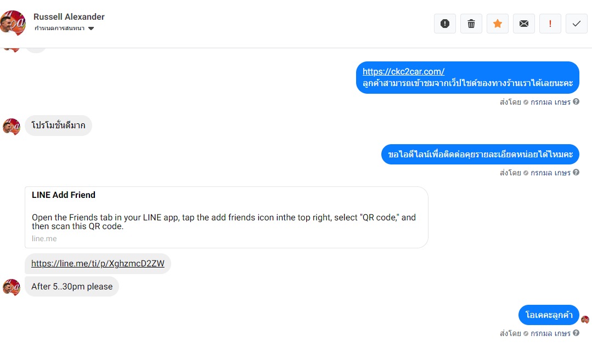Image resolution: width=592 pixels, height=364 pixels.
Task: Open the line.me/ti/p link in chat
Action: point(98,264)
